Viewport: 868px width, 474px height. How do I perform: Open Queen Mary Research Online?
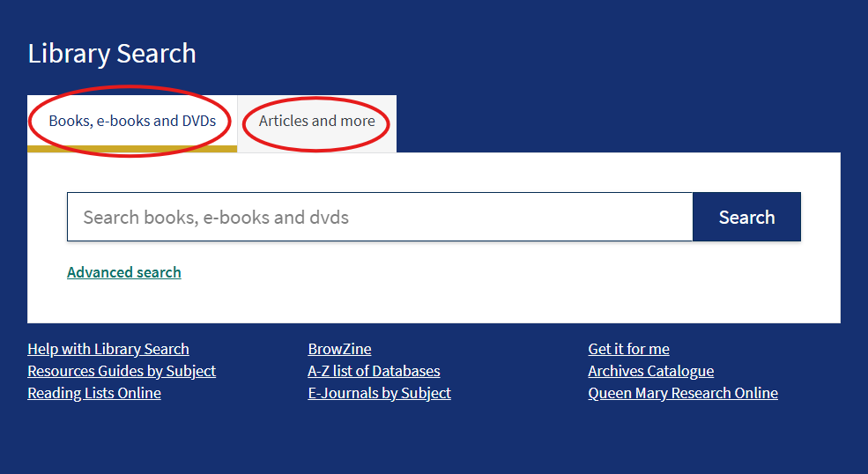[683, 393]
